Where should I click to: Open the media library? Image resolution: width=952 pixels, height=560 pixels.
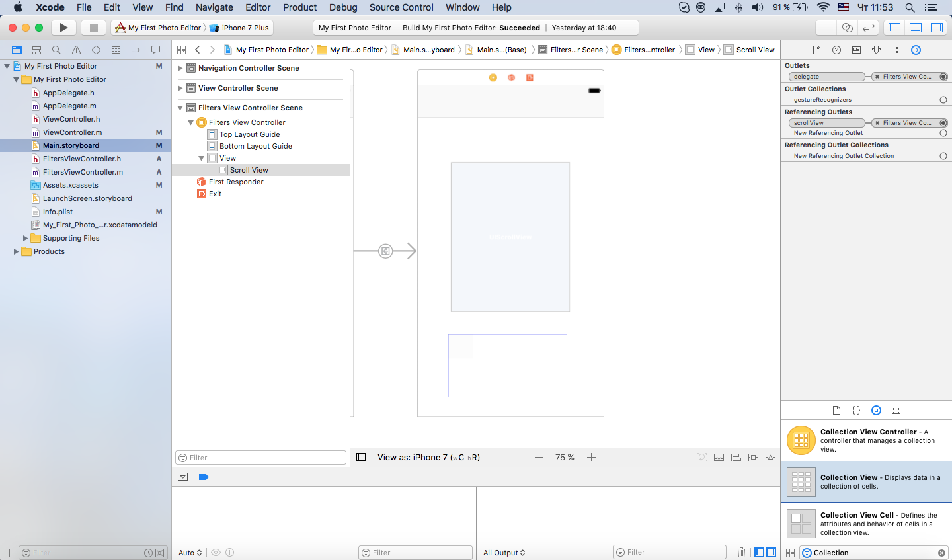coord(896,410)
